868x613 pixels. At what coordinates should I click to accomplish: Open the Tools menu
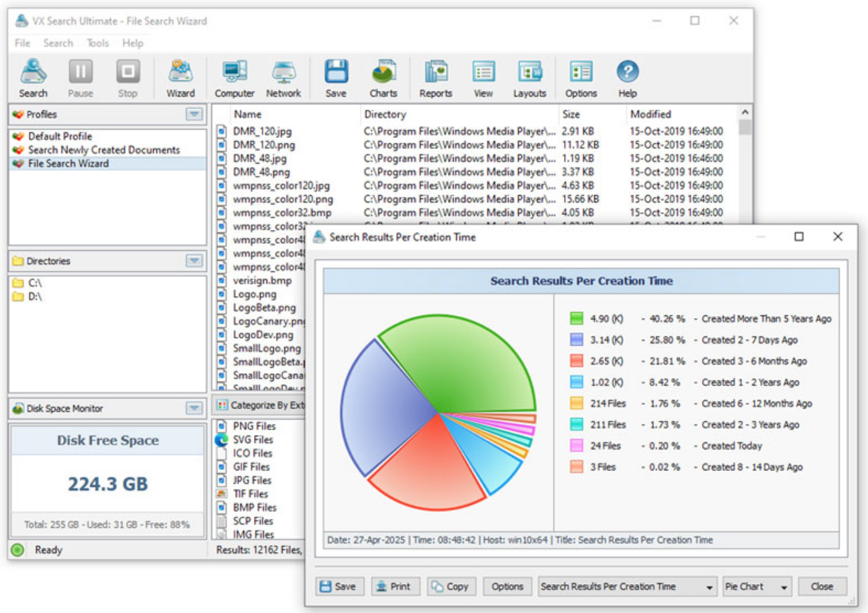tap(97, 43)
